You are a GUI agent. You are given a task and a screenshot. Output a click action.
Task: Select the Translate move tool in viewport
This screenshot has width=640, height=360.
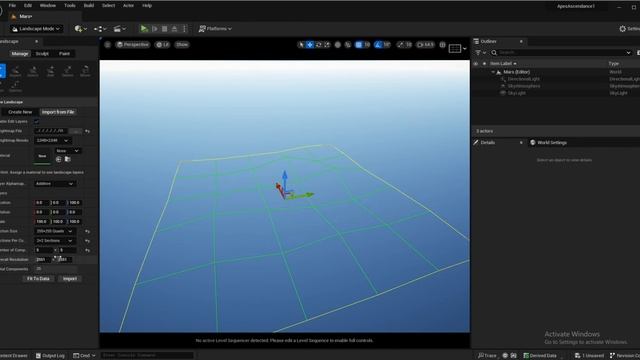tap(310, 44)
